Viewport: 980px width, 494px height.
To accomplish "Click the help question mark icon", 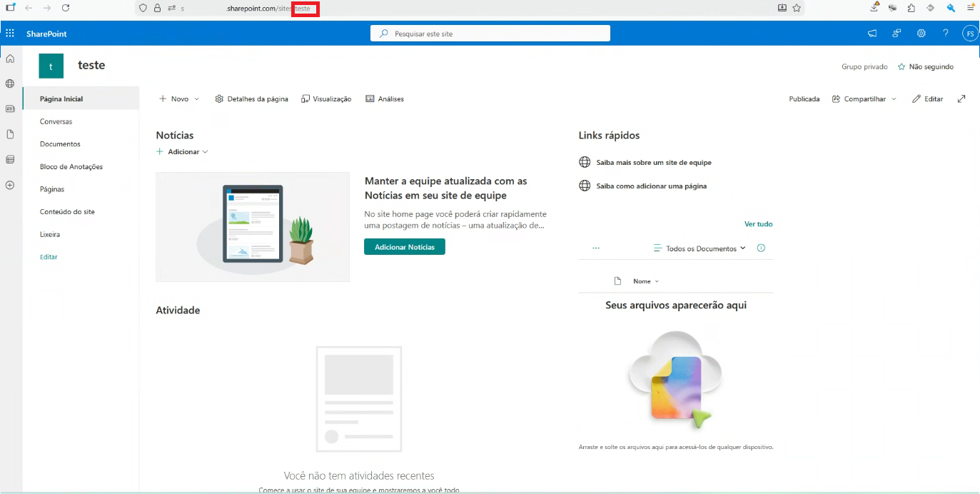I will point(946,34).
